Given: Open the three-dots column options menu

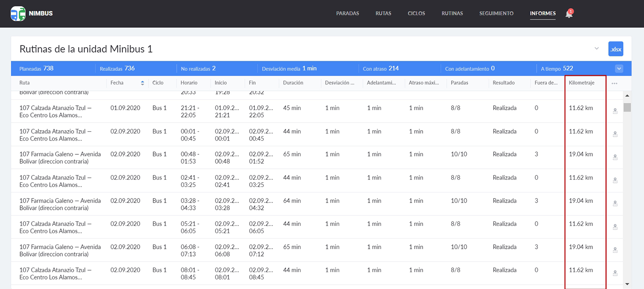Looking at the screenshot, I should (614, 83).
